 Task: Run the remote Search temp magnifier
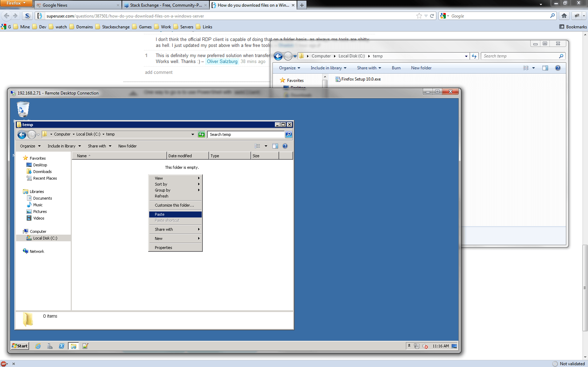click(289, 134)
